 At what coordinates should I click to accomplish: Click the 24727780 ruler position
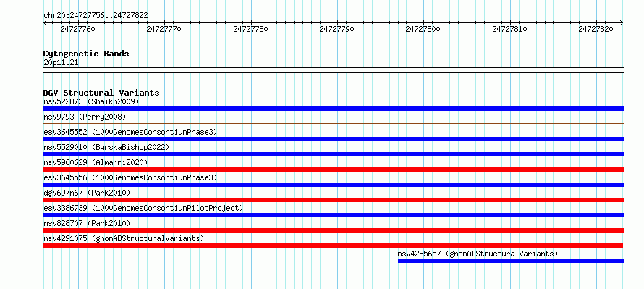pos(250,29)
